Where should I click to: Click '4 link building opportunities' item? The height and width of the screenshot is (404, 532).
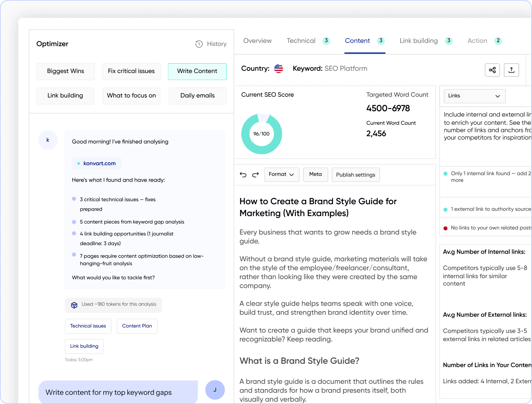[127, 238]
